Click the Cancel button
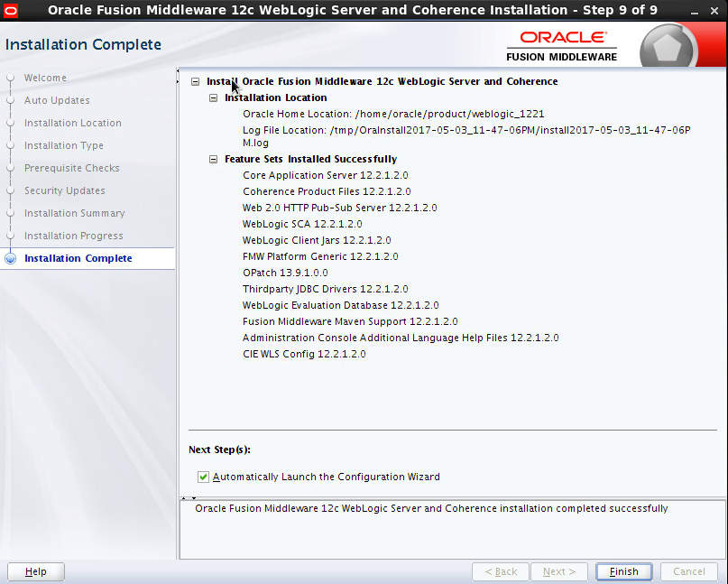The image size is (728, 584). (688, 571)
